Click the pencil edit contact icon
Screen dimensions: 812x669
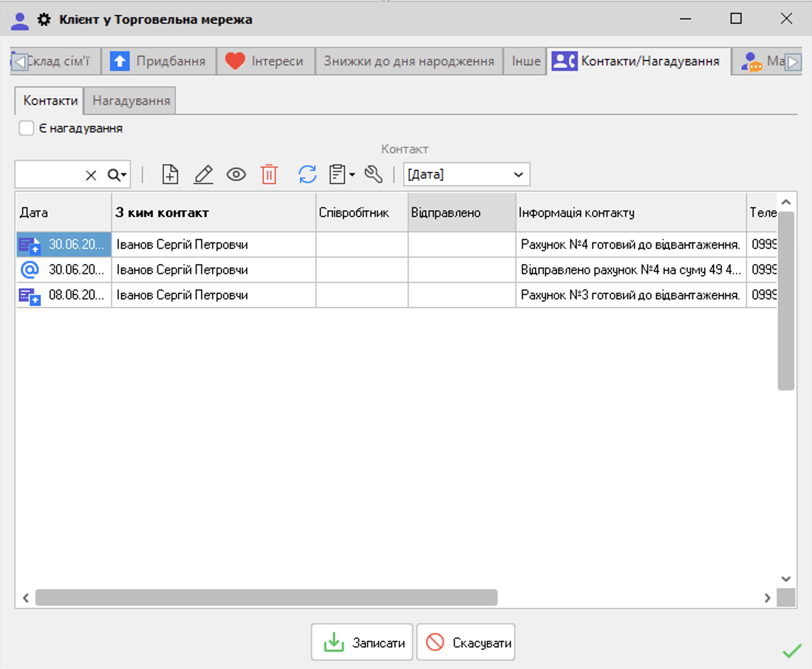[x=203, y=175]
